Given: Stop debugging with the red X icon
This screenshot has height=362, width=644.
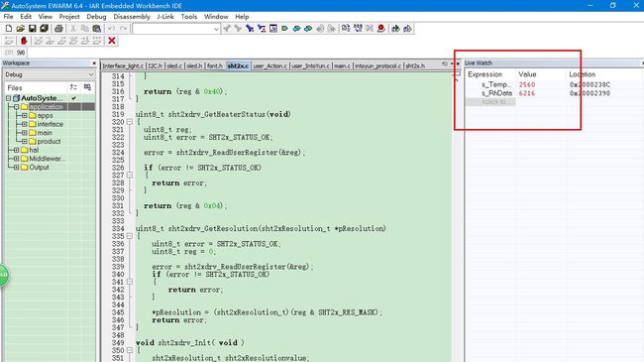Looking at the screenshot, I should [112, 41].
